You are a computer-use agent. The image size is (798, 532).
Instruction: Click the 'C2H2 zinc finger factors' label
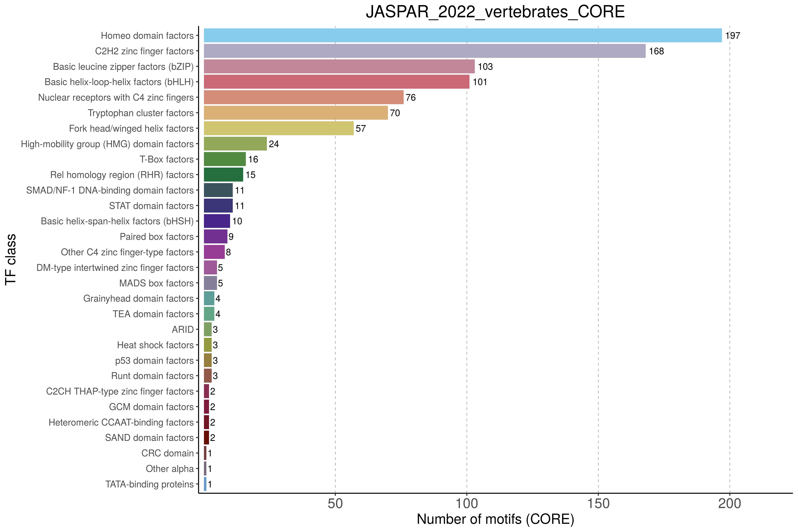click(x=144, y=51)
